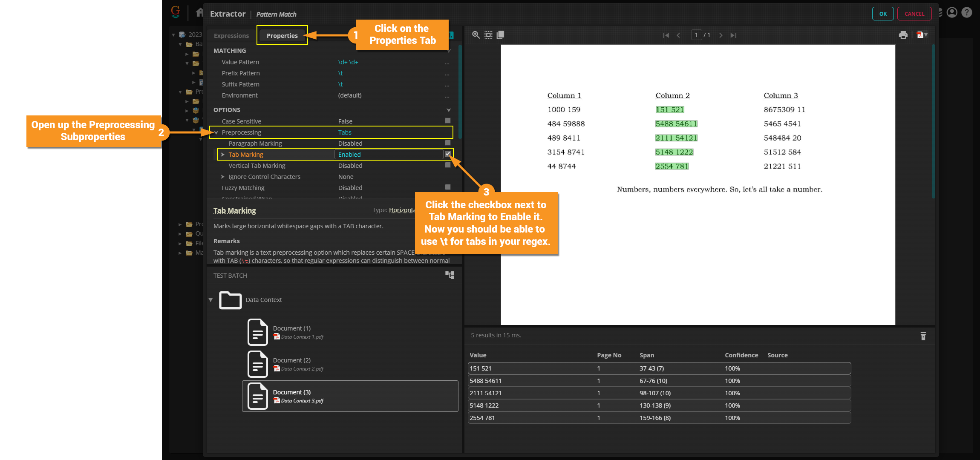Image resolution: width=980 pixels, height=460 pixels.
Task: Click the clear results icon
Action: 923,336
